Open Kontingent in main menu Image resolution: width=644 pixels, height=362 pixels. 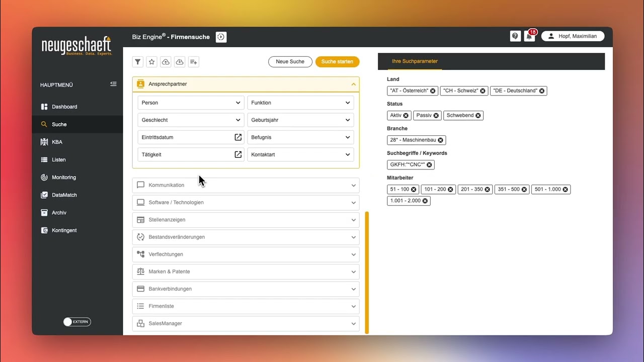point(77,230)
